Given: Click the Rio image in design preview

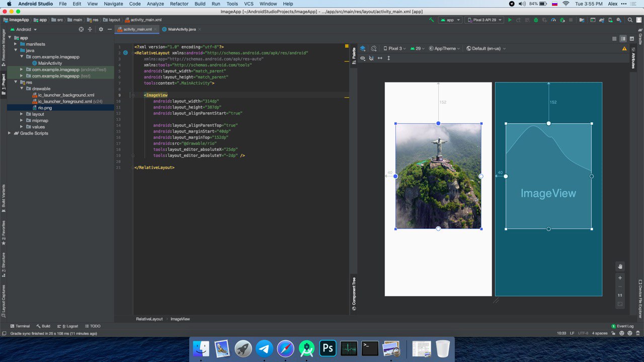Looking at the screenshot, I should pyautogui.click(x=438, y=176).
